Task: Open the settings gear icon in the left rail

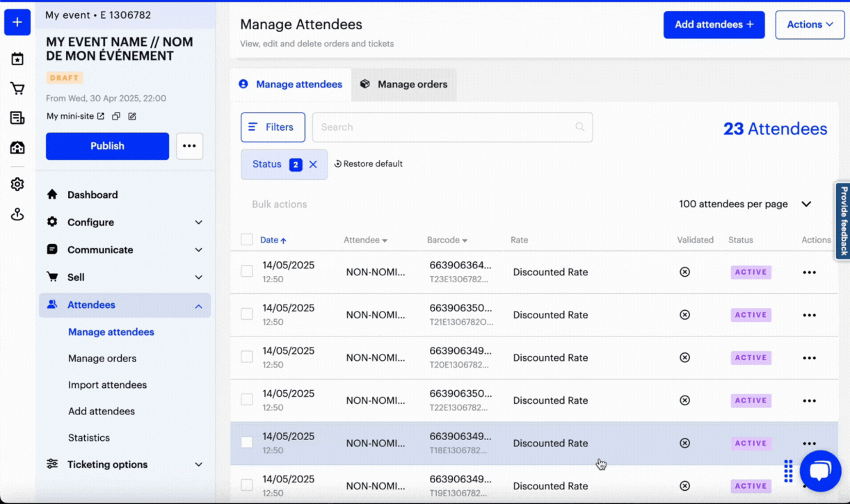Action: click(x=17, y=184)
